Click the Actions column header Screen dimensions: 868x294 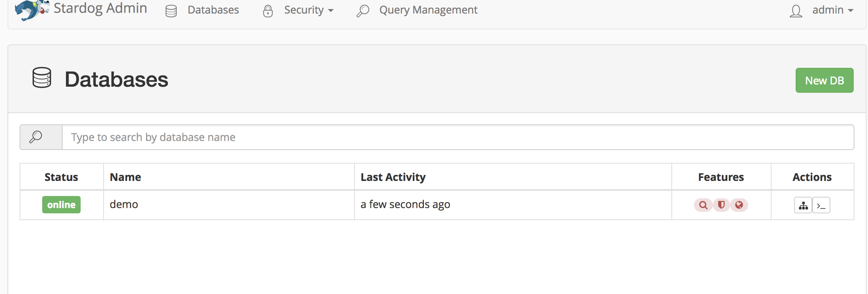pos(812,177)
